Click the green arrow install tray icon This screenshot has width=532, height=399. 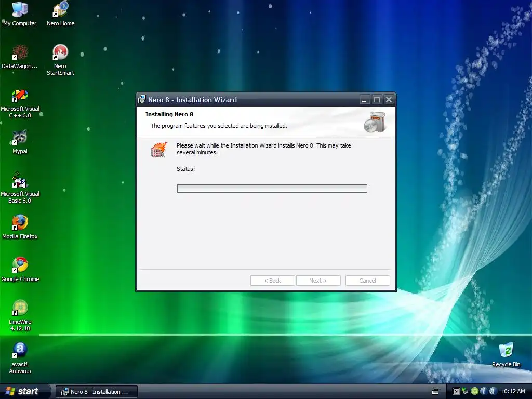point(465,391)
